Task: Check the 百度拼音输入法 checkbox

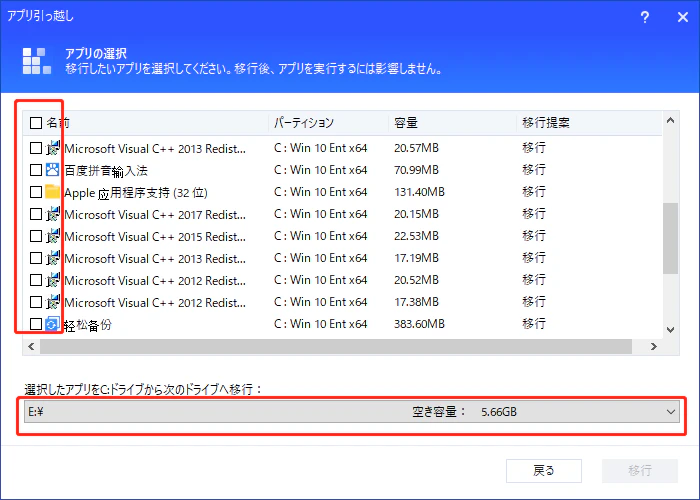Action: pyautogui.click(x=36, y=170)
